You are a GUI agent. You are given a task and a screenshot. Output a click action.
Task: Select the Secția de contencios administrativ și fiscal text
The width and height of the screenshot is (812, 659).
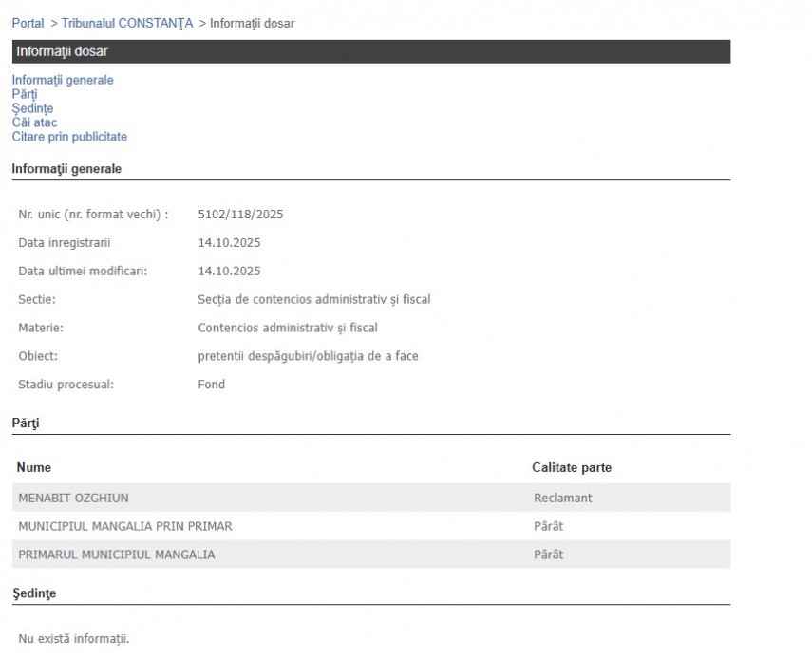point(314,300)
